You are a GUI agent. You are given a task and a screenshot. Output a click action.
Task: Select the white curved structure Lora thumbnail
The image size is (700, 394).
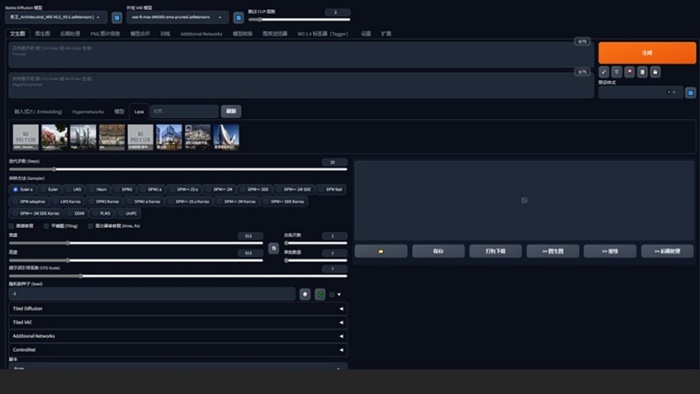[226, 137]
